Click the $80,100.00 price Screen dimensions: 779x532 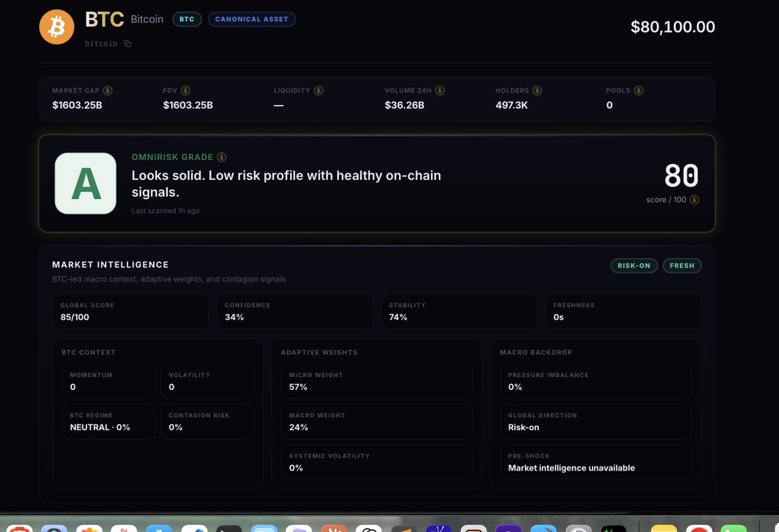pos(673,27)
